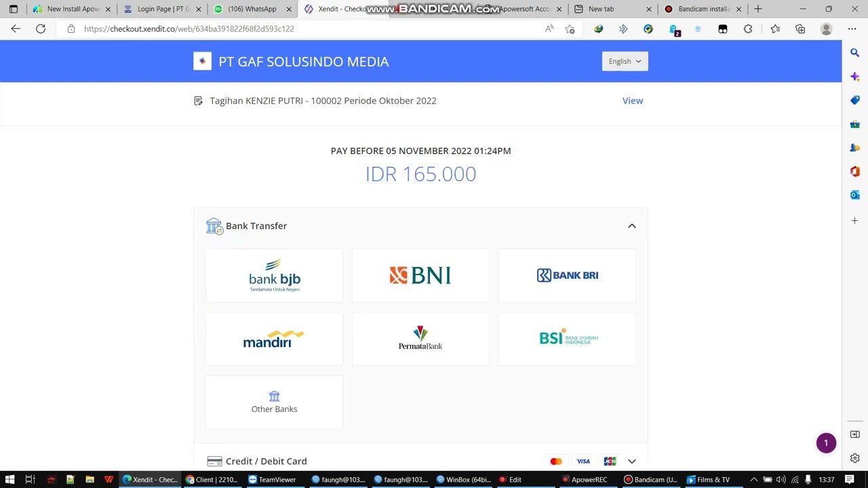Image resolution: width=868 pixels, height=488 pixels.
Task: Switch to Login Page tab
Action: pos(161,9)
